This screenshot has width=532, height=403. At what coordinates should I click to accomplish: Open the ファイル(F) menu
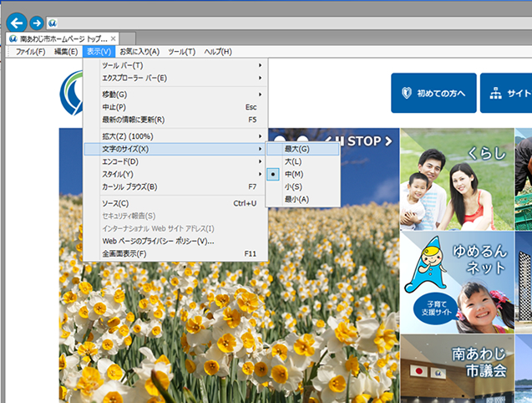(31, 52)
